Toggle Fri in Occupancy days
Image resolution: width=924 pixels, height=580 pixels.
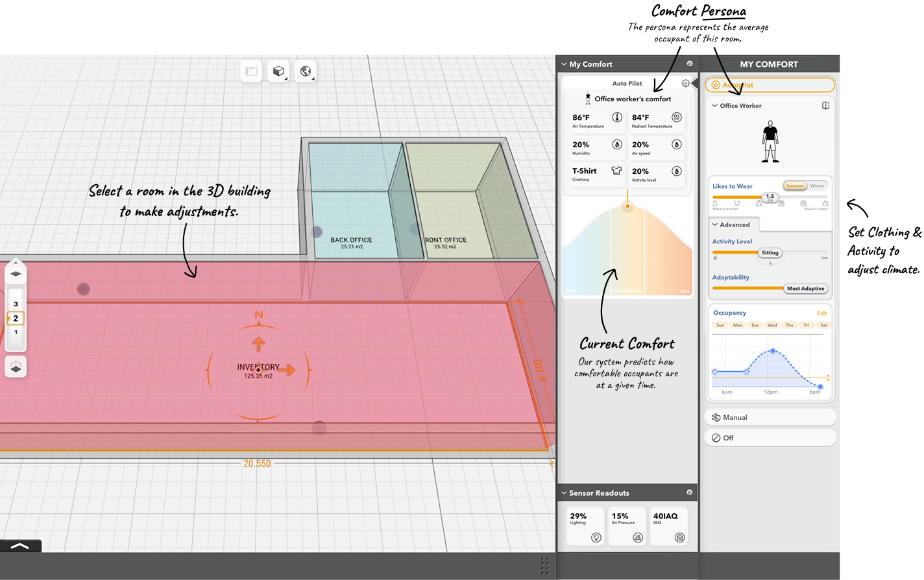point(807,325)
